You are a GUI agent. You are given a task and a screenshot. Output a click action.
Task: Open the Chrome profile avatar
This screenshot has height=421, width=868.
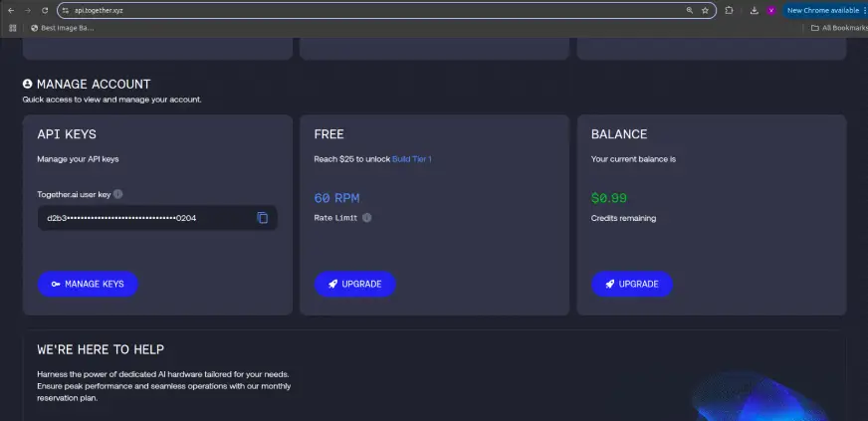pos(771,11)
